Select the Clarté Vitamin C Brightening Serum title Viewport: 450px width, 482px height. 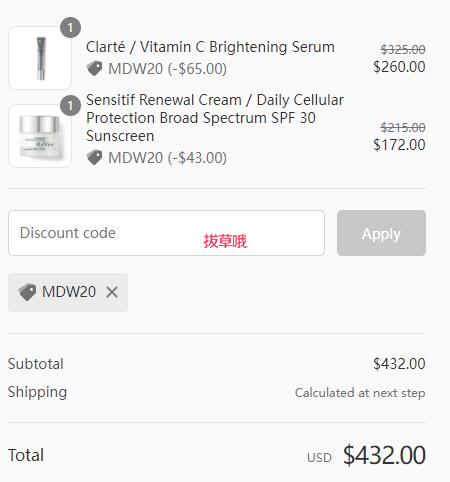[x=210, y=47]
